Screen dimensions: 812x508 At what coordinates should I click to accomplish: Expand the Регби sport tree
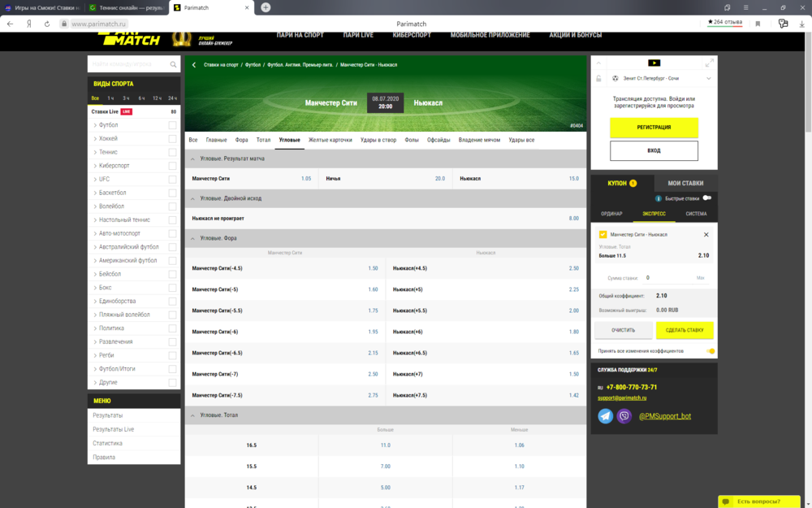point(95,355)
